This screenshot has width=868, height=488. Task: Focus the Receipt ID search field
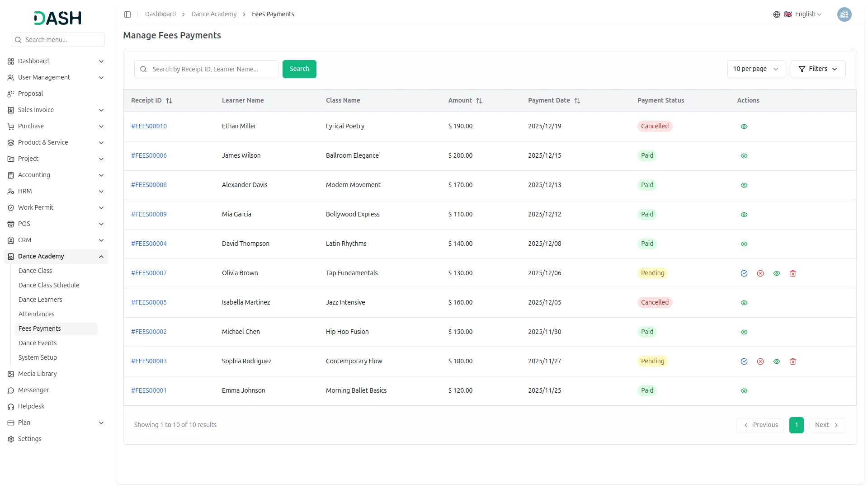click(212, 69)
